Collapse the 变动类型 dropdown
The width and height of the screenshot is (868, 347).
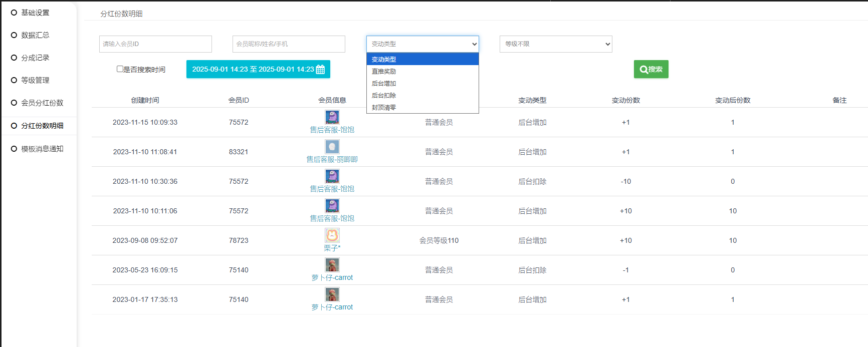click(422, 44)
